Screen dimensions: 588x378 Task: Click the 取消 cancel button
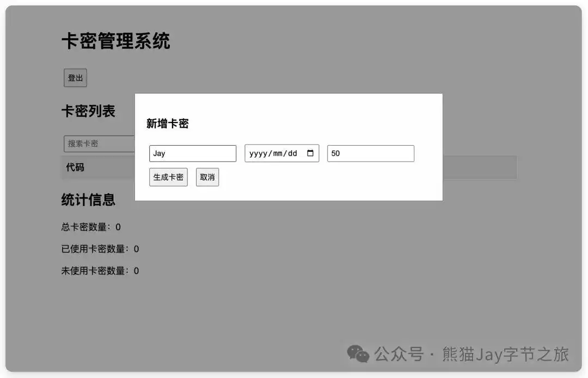tap(207, 177)
